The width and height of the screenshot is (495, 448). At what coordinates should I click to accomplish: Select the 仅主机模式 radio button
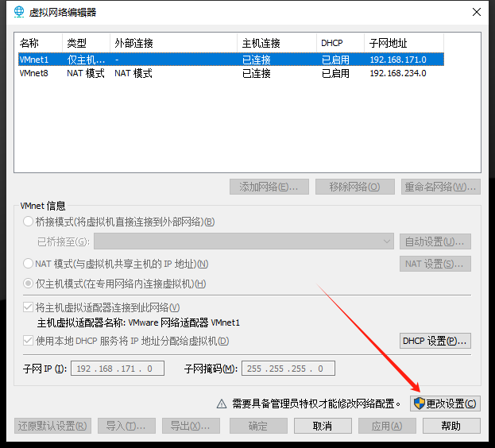click(28, 284)
